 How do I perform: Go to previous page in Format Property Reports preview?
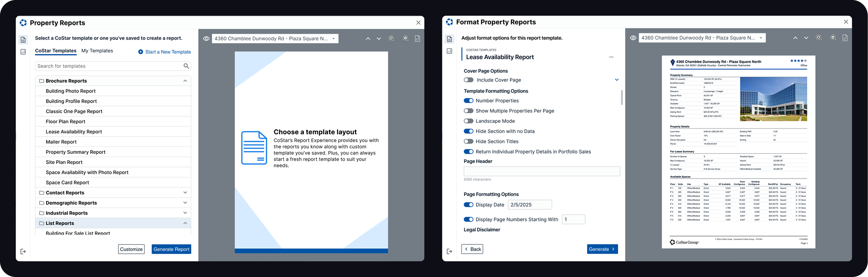click(x=795, y=38)
